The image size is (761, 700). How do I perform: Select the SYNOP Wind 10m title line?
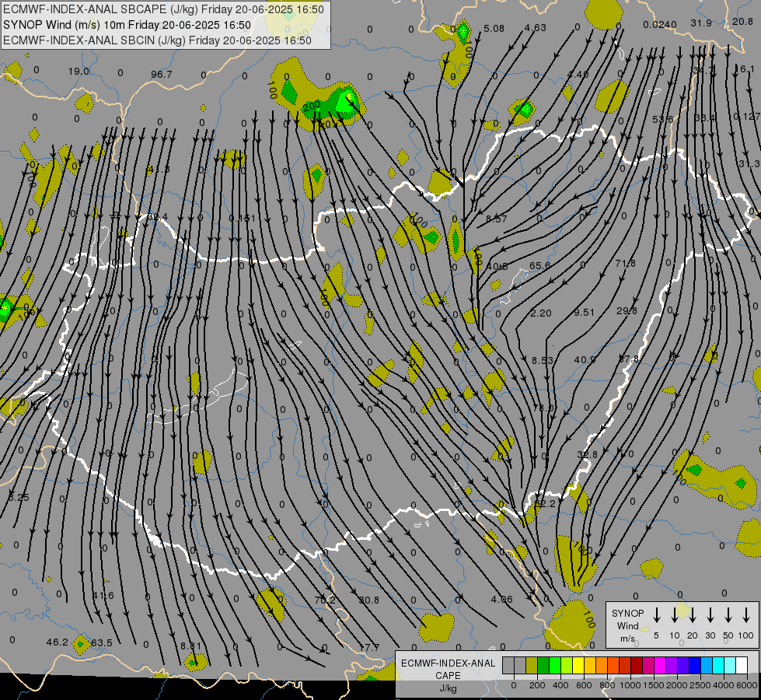click(127, 25)
